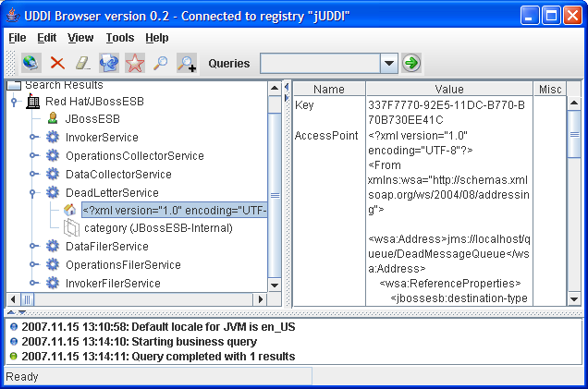Click log entry 'Default locale for JVM is en_US'
Screen dimensions: 588x389
pyautogui.click(x=213, y=327)
